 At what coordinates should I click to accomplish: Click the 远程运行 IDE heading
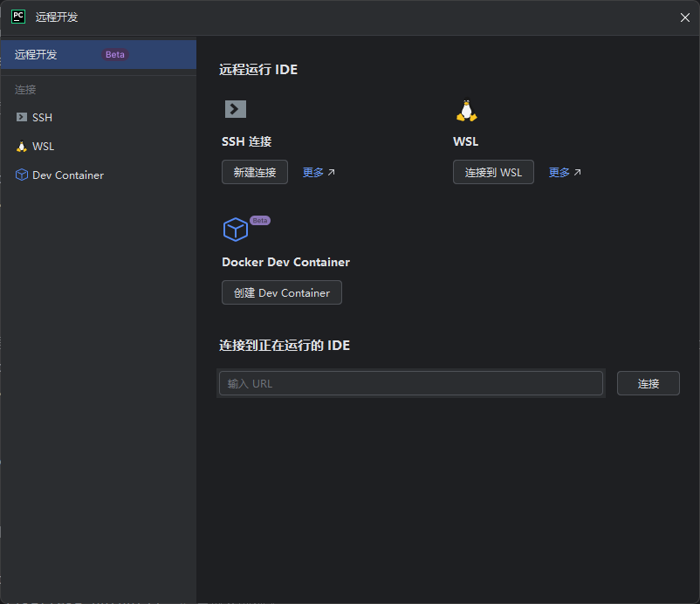click(x=258, y=70)
